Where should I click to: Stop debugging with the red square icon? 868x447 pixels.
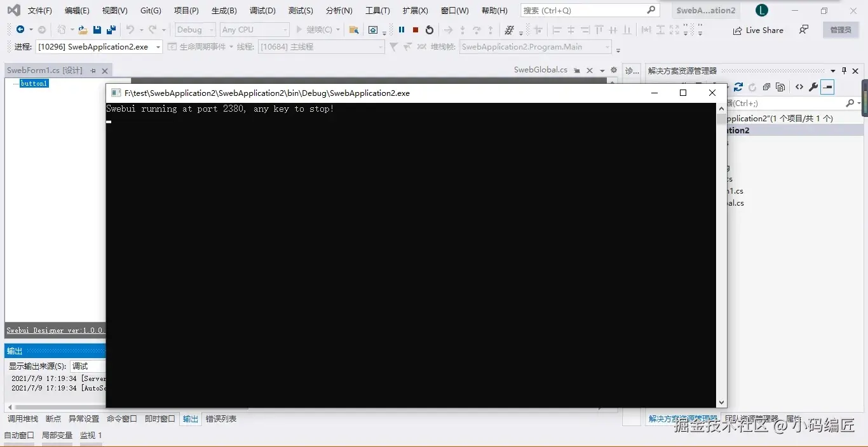pyautogui.click(x=416, y=30)
